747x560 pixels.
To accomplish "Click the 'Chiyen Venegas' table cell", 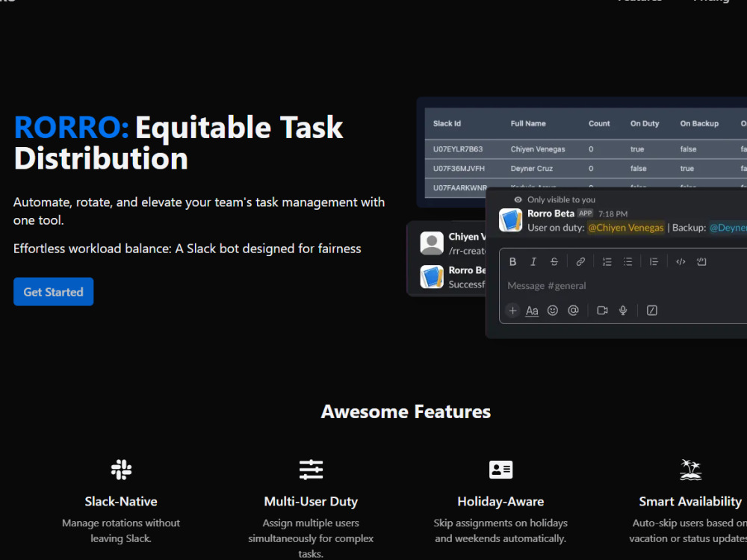I will [x=538, y=149].
